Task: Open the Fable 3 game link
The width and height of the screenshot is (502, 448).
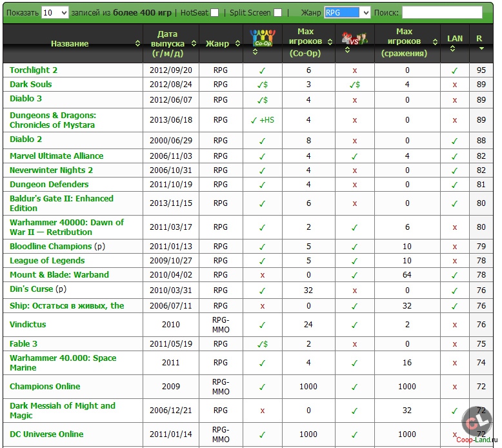Action: tap(23, 344)
